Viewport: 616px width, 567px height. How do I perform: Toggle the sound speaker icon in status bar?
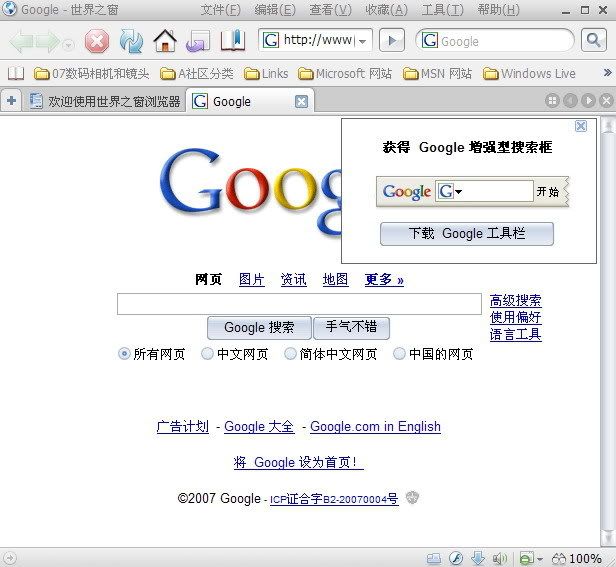[500, 558]
